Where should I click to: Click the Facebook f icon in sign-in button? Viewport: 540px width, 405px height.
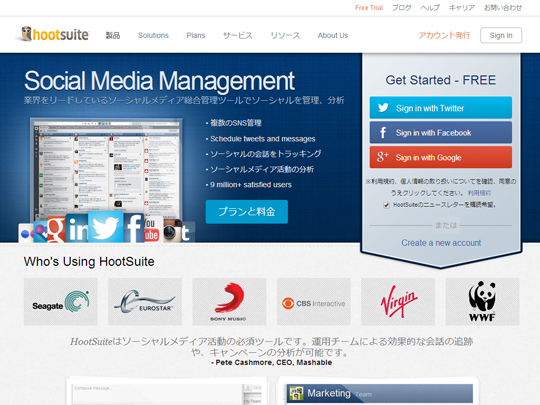[383, 133]
